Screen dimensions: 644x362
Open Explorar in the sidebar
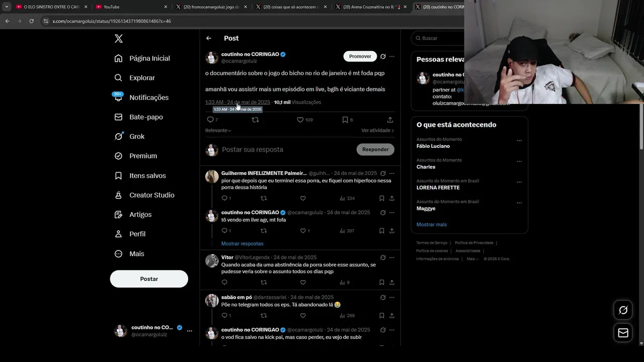(135, 78)
